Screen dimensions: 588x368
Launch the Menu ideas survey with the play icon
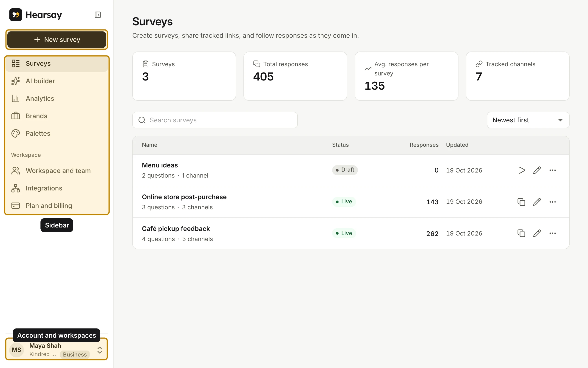521,170
